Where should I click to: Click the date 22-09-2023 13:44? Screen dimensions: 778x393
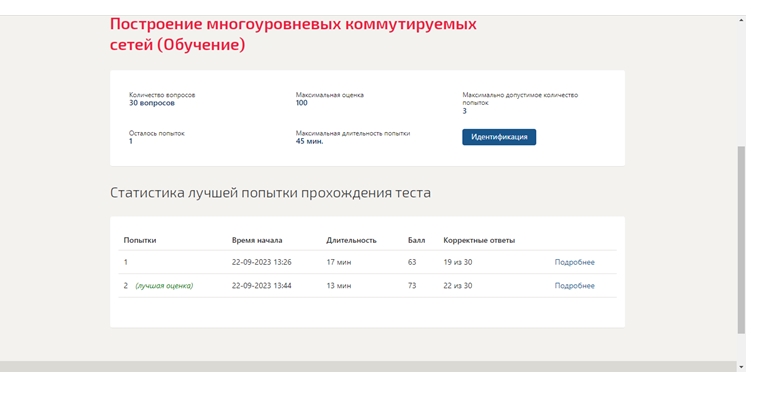pos(261,286)
